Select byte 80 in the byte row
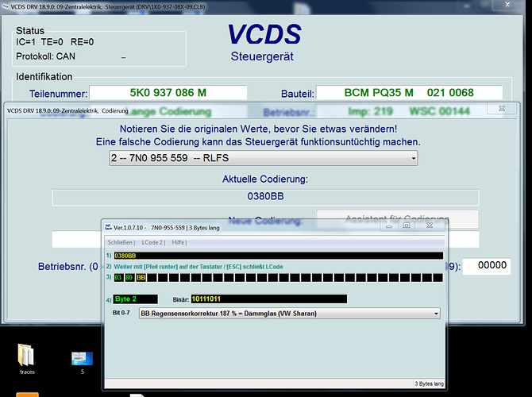Image resolution: width=532 pixels, height=397 pixels. coord(129,278)
